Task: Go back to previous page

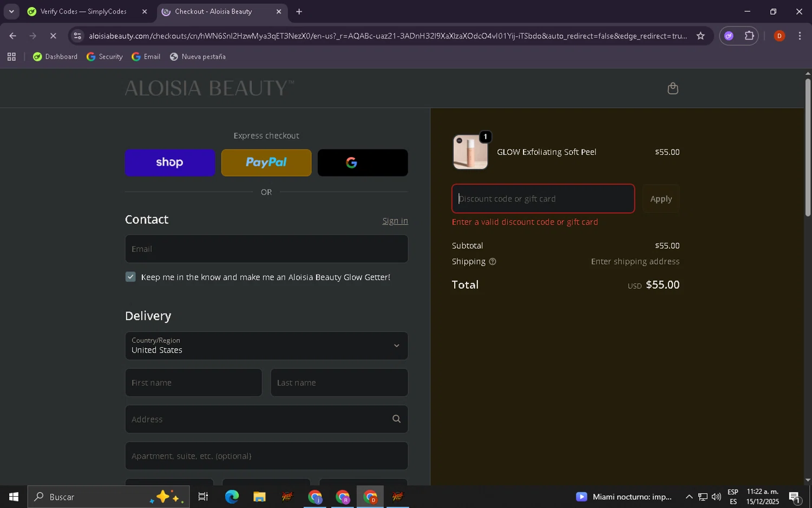Action: (12, 36)
